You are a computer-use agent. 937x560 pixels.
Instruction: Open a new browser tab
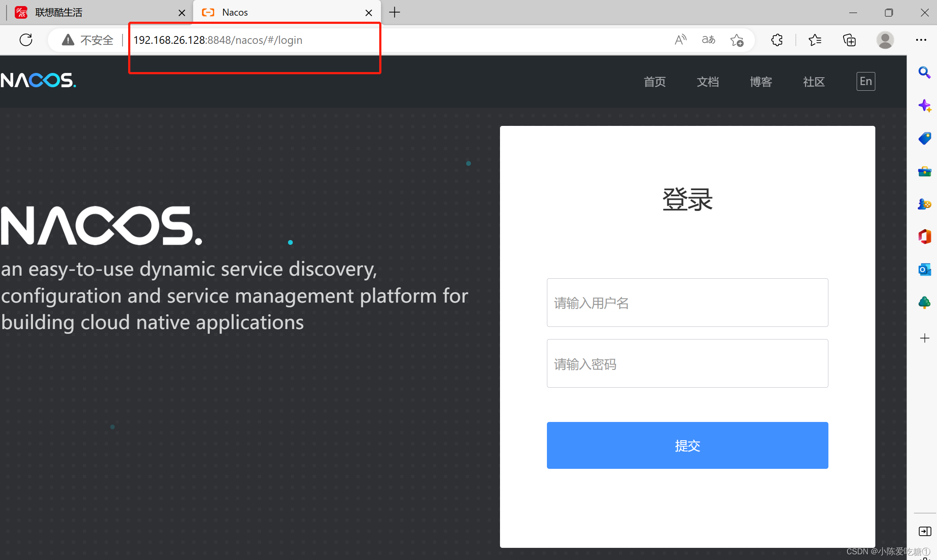[394, 12]
